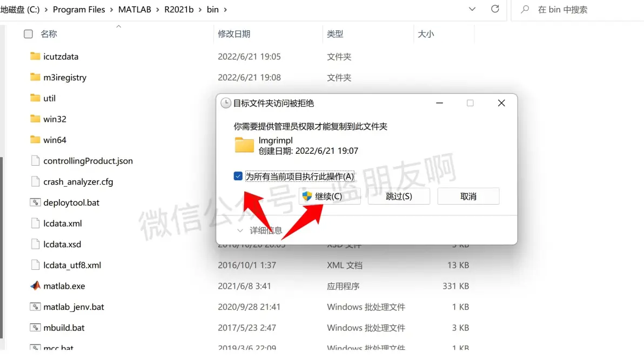Viewport: 644px width, 360px height.
Task: Click the deploytool.bat batch file icon
Action: tap(35, 202)
